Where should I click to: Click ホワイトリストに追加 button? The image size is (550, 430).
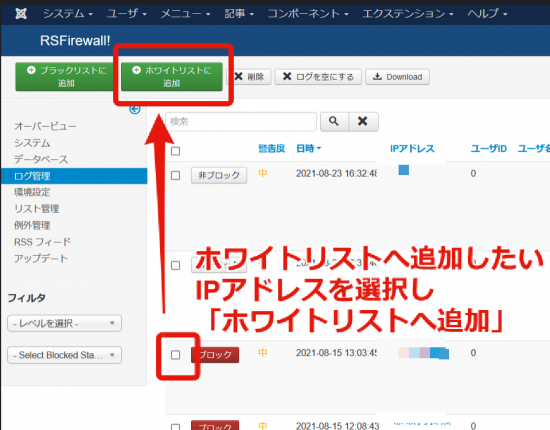172,76
